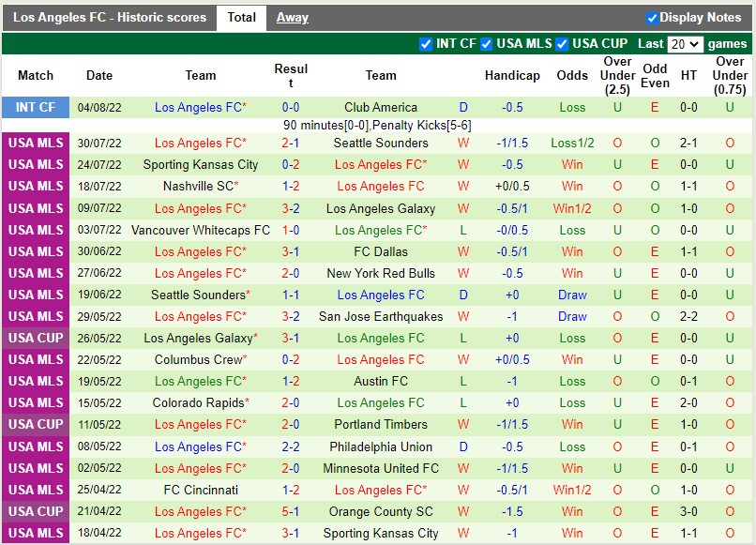The width and height of the screenshot is (756, 545).
Task: Click the Vancouver Whitecaps FC team link
Action: click(x=200, y=230)
